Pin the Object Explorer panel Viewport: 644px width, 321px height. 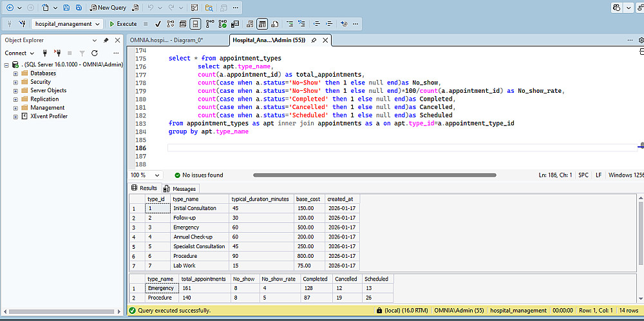click(106, 40)
